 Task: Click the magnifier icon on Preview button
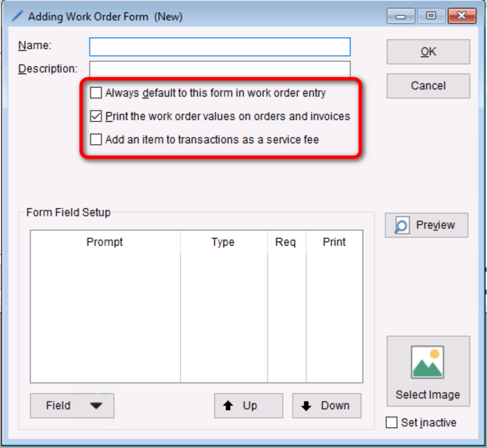pos(402,226)
